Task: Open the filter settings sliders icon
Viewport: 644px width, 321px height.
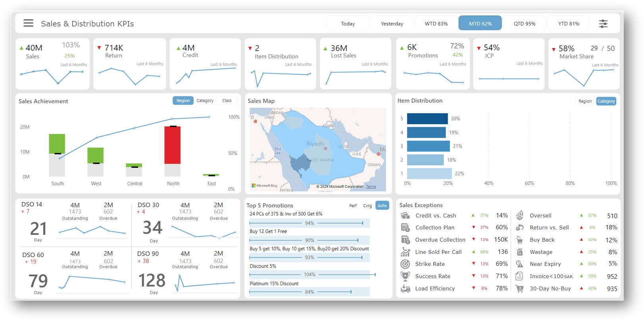Action: (x=603, y=24)
